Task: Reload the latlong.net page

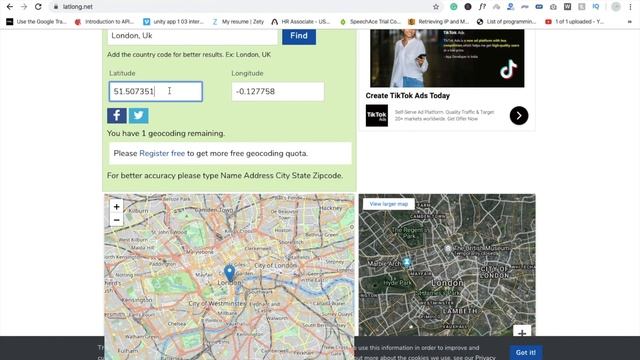Action: click(38, 7)
